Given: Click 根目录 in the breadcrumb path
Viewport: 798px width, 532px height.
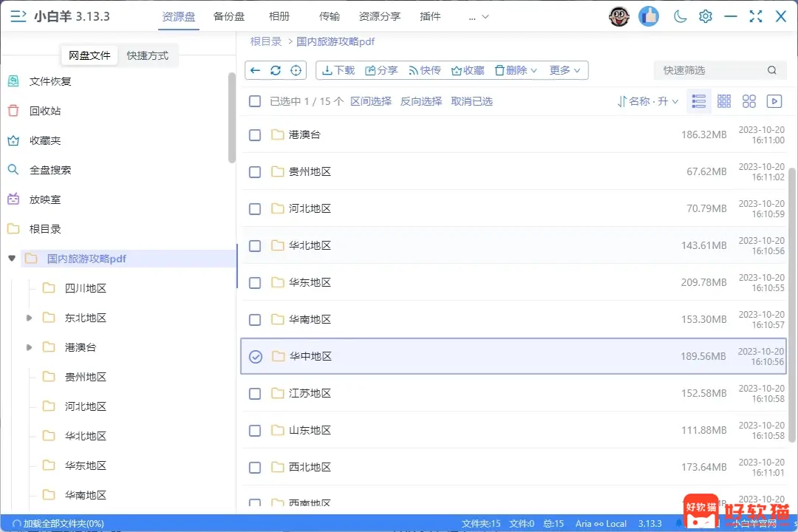Looking at the screenshot, I should coord(266,41).
